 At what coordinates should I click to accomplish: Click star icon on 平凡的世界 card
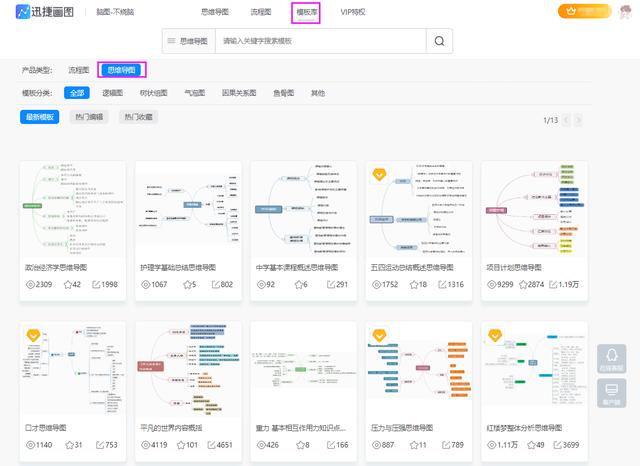[181, 445]
